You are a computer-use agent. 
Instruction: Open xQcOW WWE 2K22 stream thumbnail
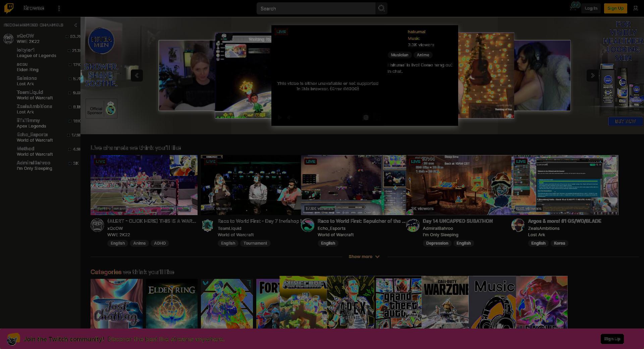coord(144,185)
